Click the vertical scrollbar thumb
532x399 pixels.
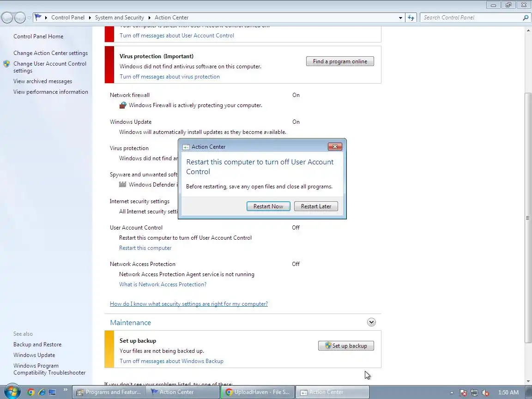[x=528, y=218]
